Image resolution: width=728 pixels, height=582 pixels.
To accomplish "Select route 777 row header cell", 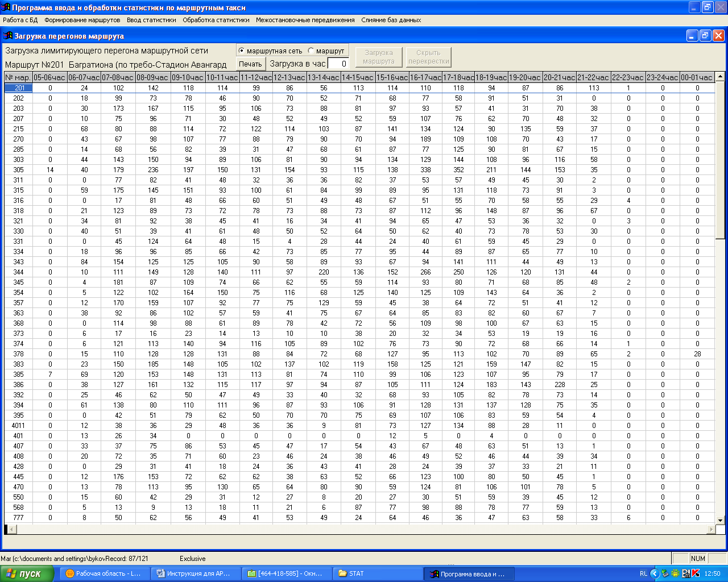I will tap(18, 518).
